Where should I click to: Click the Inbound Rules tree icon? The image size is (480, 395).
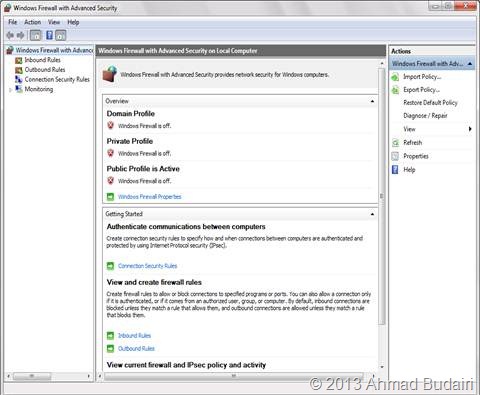(x=19, y=60)
